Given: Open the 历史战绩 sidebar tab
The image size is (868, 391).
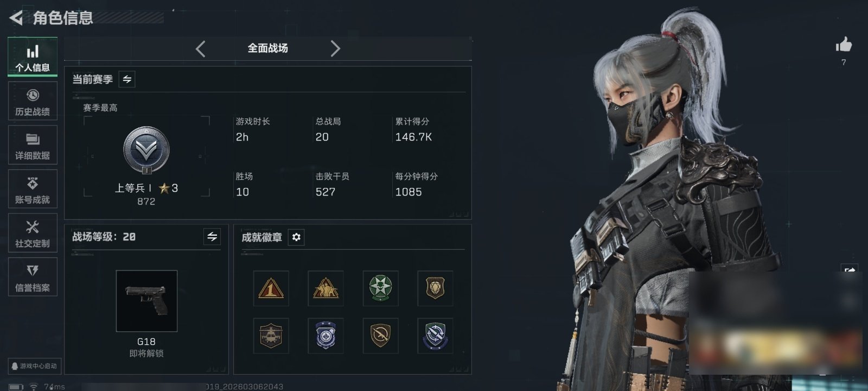Looking at the screenshot, I should [33, 101].
